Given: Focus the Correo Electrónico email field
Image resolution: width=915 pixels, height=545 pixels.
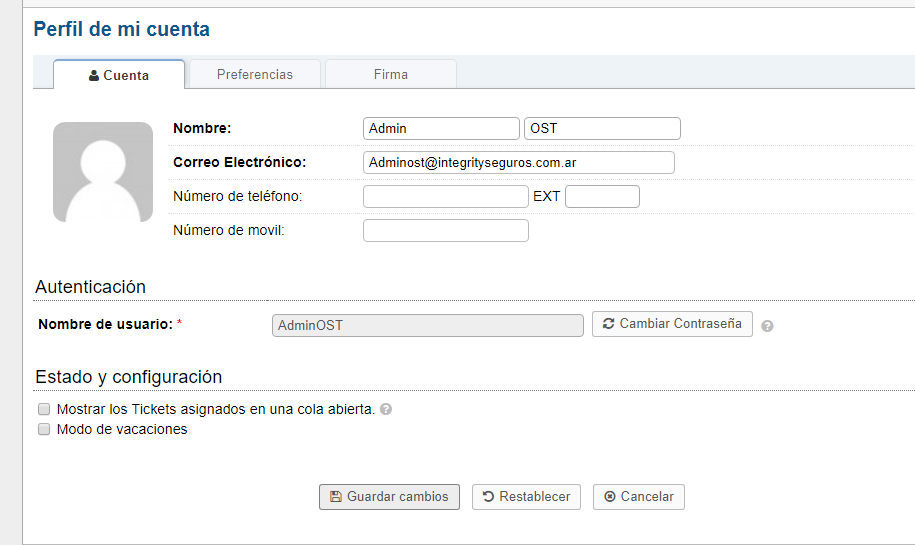Looking at the screenshot, I should [518, 162].
